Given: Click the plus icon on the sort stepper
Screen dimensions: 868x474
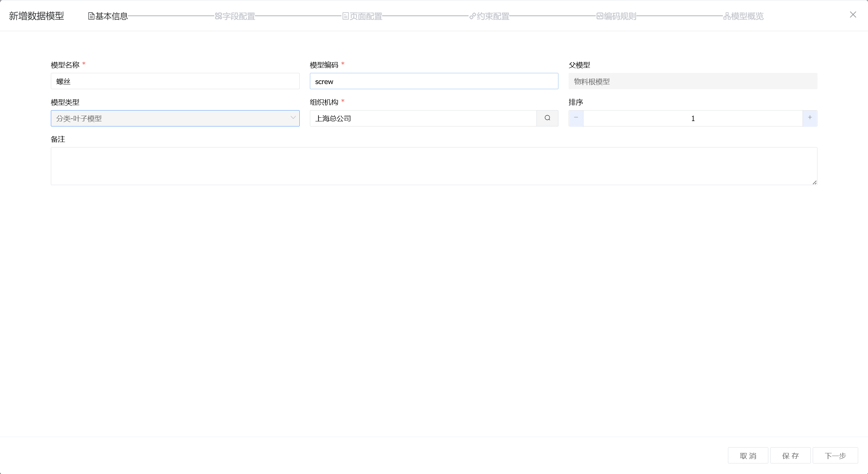Looking at the screenshot, I should point(810,118).
